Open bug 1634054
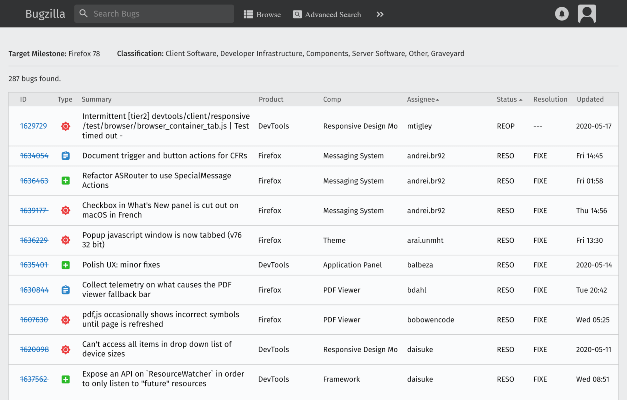The width and height of the screenshot is (627, 400). [34, 156]
